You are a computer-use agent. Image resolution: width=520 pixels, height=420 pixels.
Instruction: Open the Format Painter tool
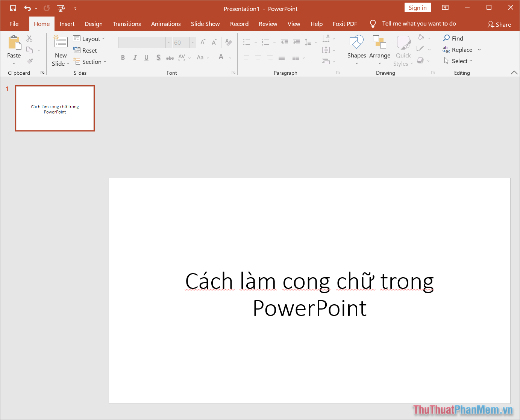click(x=29, y=61)
